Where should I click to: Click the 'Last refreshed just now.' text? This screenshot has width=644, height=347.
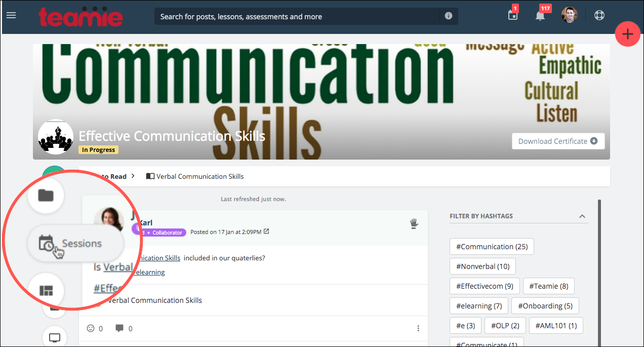click(x=253, y=199)
